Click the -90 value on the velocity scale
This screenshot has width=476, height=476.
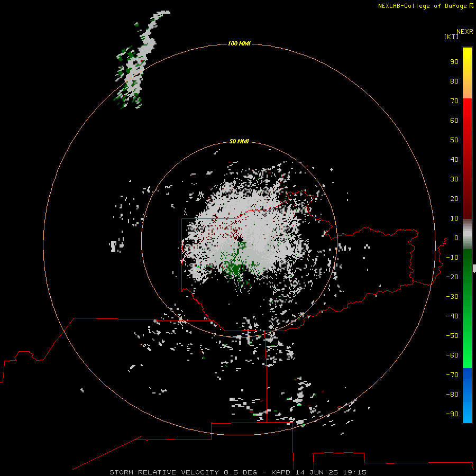[x=452, y=414]
